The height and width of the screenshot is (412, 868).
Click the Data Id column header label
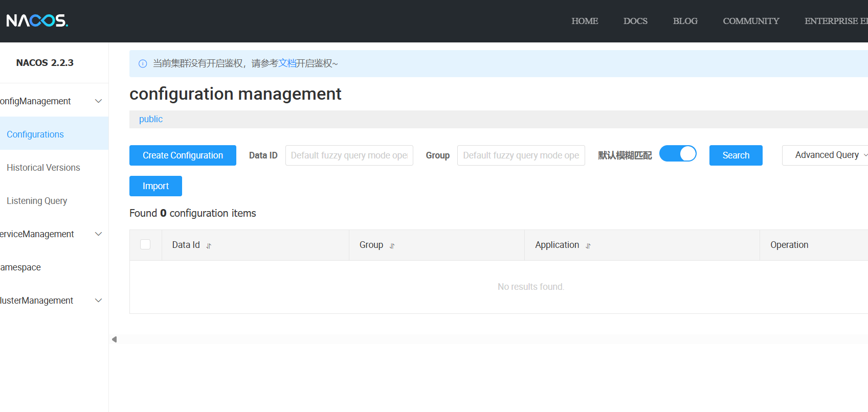coord(186,245)
